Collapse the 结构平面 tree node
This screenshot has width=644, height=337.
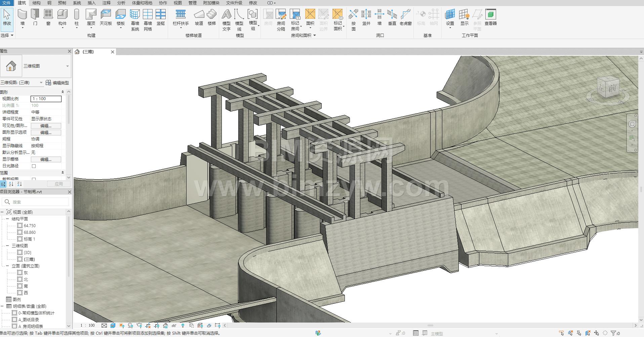pos(7,219)
